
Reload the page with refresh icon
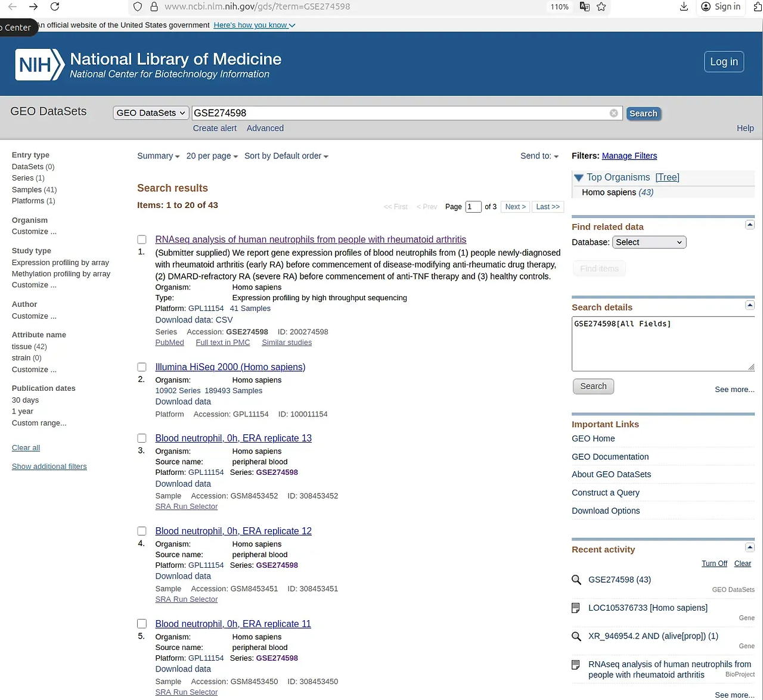click(x=55, y=7)
